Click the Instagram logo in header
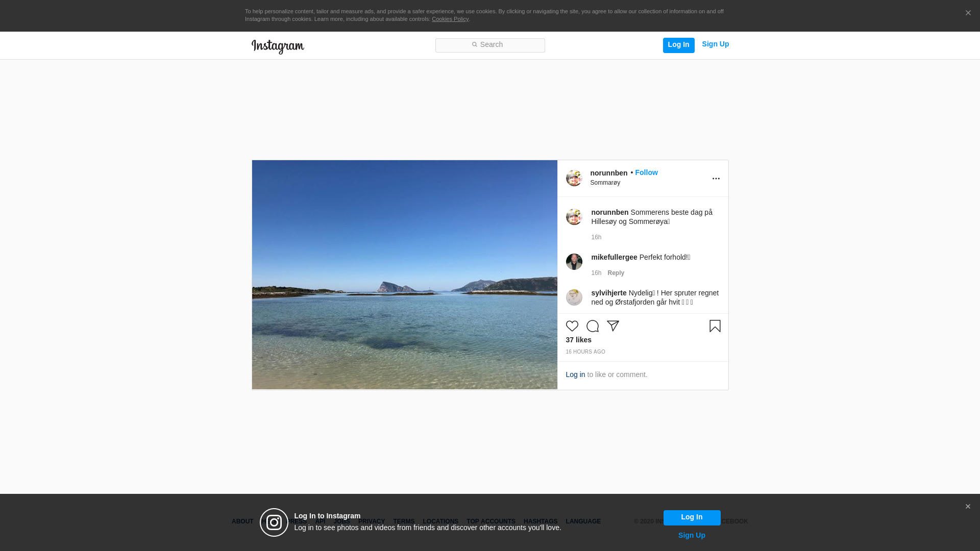This screenshot has height=551, width=980. pos(278,46)
